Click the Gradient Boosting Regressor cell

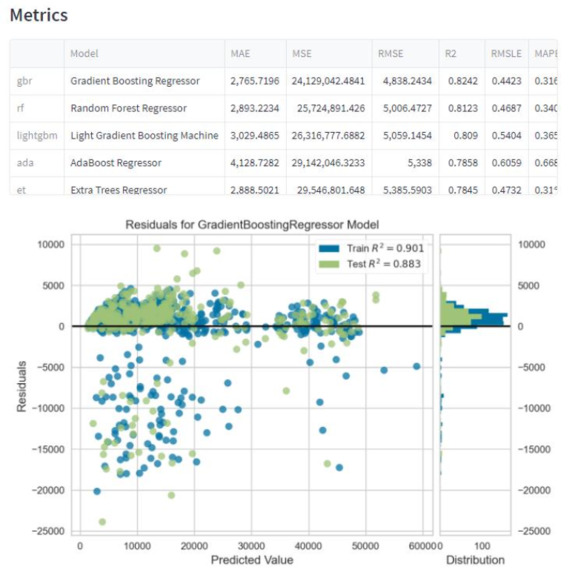(x=144, y=81)
